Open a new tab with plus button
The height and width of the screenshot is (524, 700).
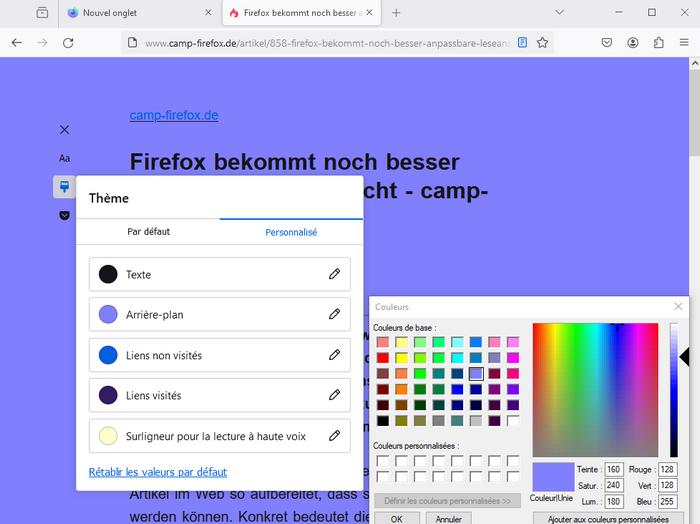396,13
